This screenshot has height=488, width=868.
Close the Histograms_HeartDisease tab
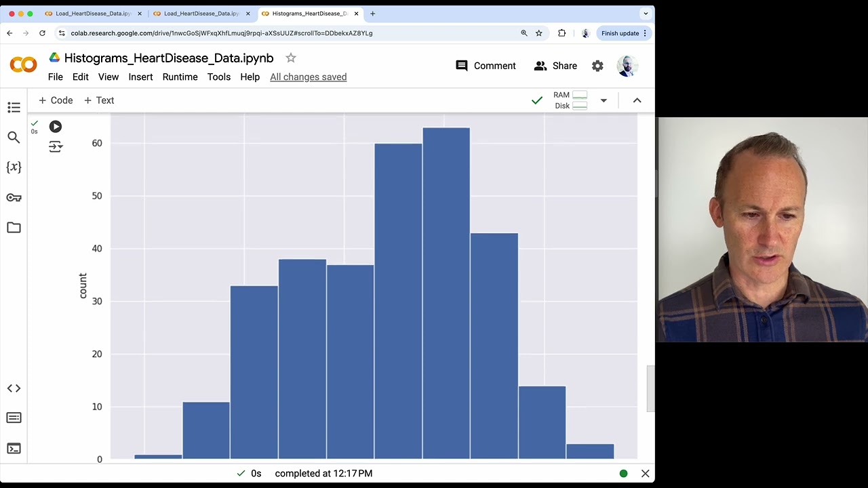pos(356,14)
